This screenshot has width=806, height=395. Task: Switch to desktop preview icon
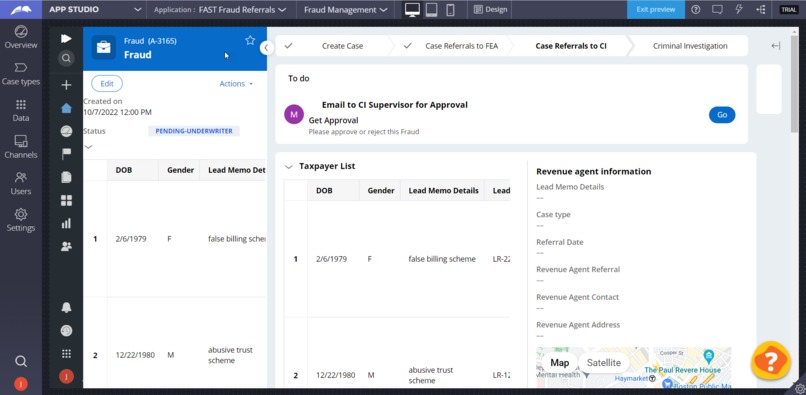pyautogui.click(x=412, y=9)
